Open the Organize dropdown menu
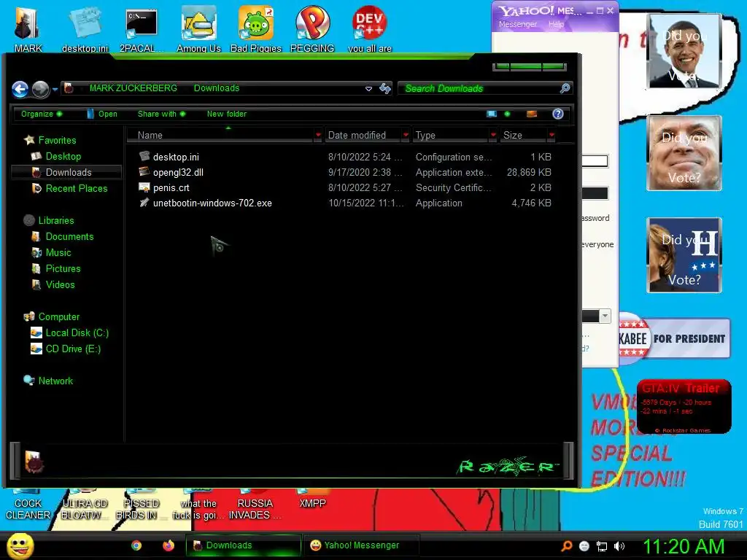Image resolution: width=747 pixels, height=560 pixels. click(x=42, y=114)
